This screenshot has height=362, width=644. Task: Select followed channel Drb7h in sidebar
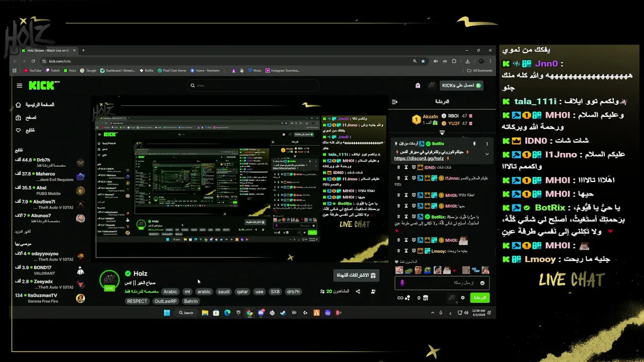[x=50, y=163]
